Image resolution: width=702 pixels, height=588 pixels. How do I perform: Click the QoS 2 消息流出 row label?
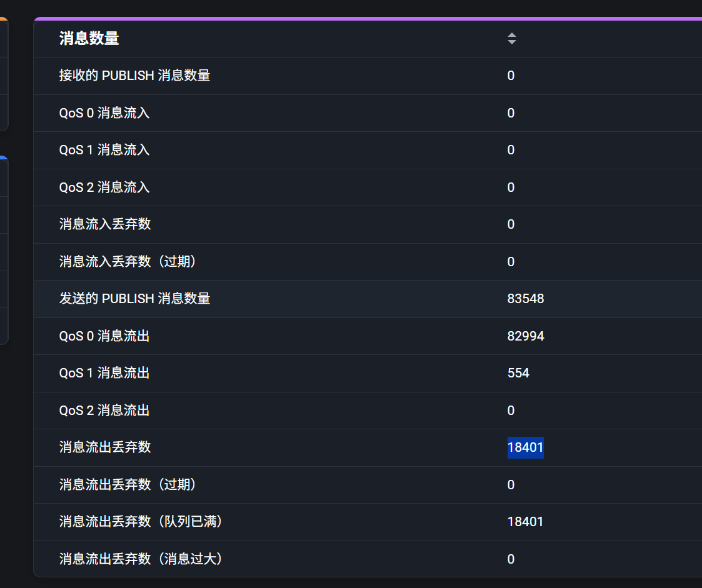pos(104,411)
